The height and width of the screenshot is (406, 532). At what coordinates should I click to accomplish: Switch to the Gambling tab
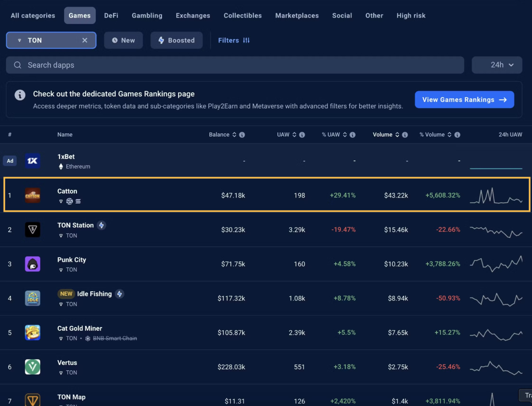147,15
